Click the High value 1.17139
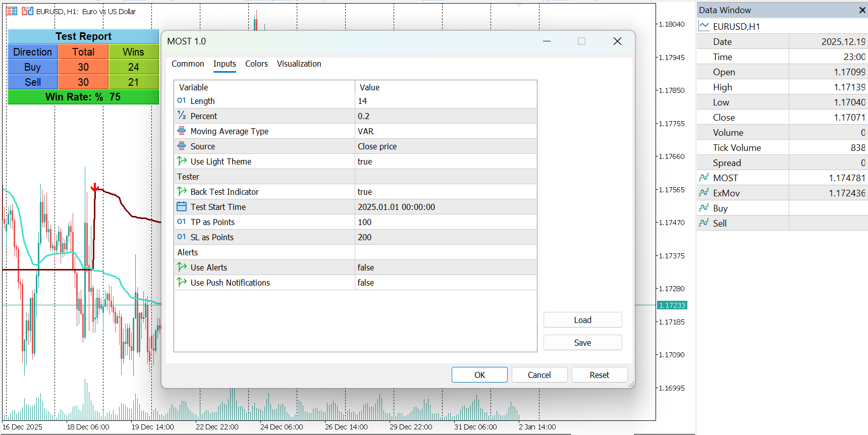Viewport: 868px width, 435px height. click(849, 87)
